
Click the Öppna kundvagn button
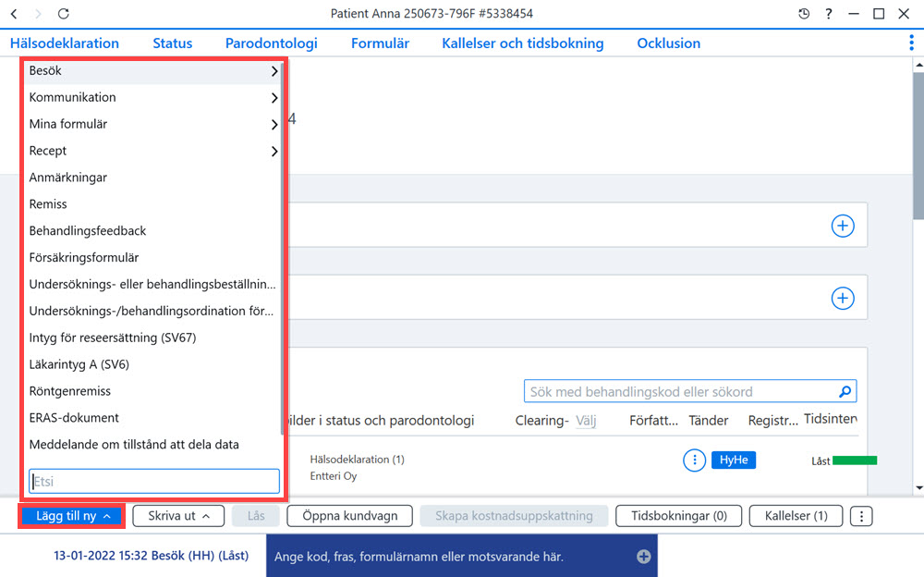350,516
